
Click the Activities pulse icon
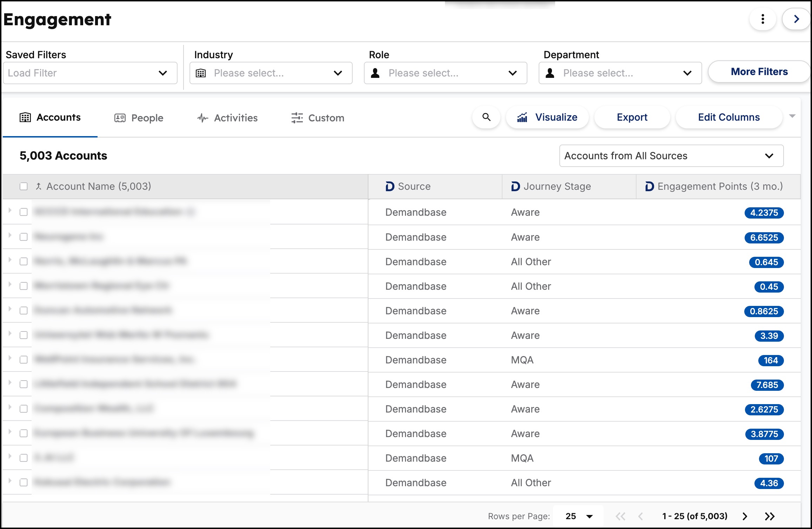pyautogui.click(x=203, y=118)
